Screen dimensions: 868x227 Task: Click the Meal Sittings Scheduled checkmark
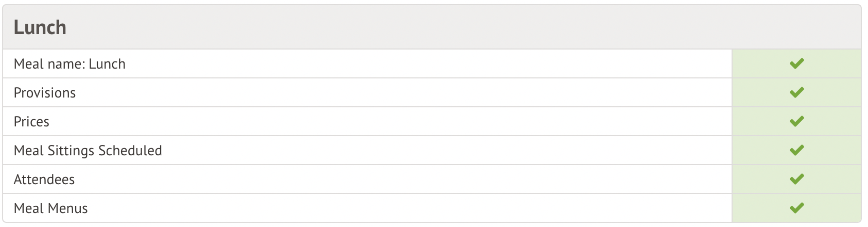point(796,150)
